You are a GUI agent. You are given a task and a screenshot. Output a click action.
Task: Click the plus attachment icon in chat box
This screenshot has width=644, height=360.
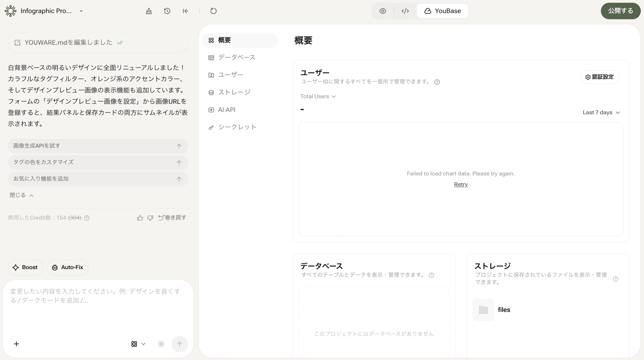coord(16,344)
